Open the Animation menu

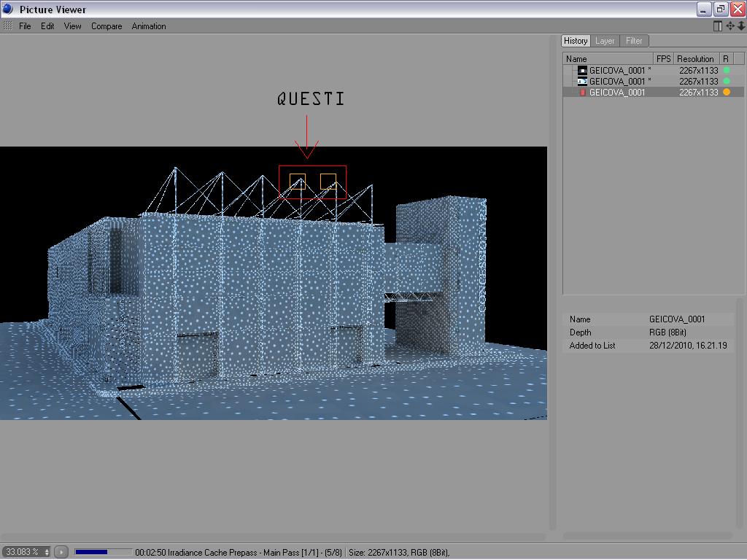(x=149, y=26)
